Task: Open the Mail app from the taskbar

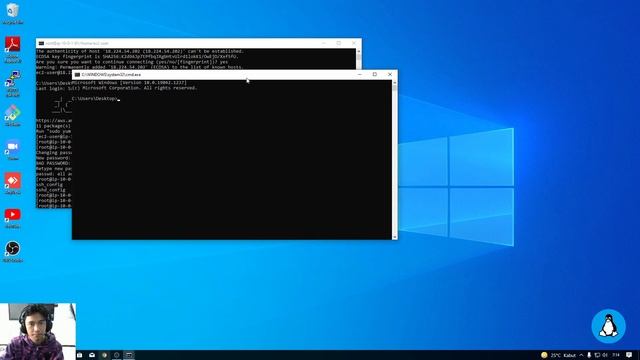Action: point(92,355)
